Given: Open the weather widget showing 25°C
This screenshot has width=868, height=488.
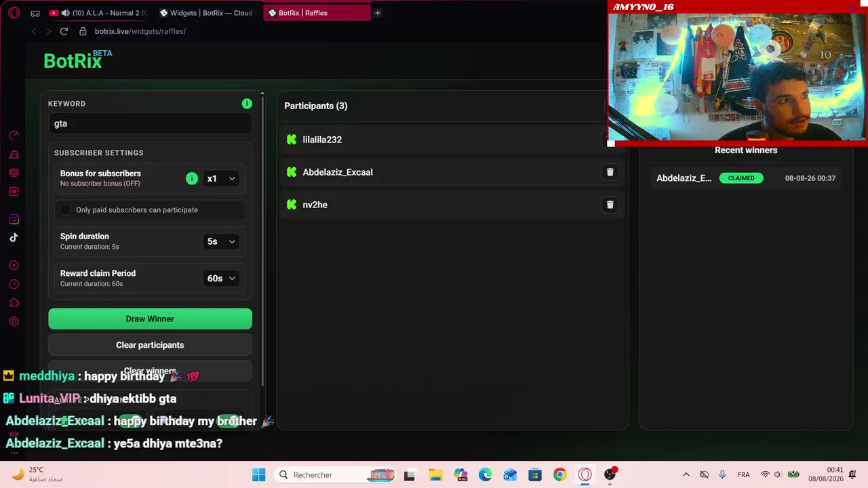Looking at the screenshot, I should pos(37,474).
